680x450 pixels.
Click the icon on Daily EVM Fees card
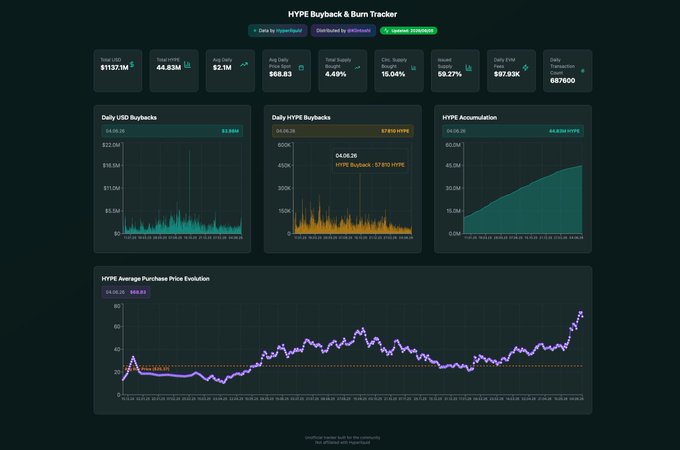coord(525,68)
